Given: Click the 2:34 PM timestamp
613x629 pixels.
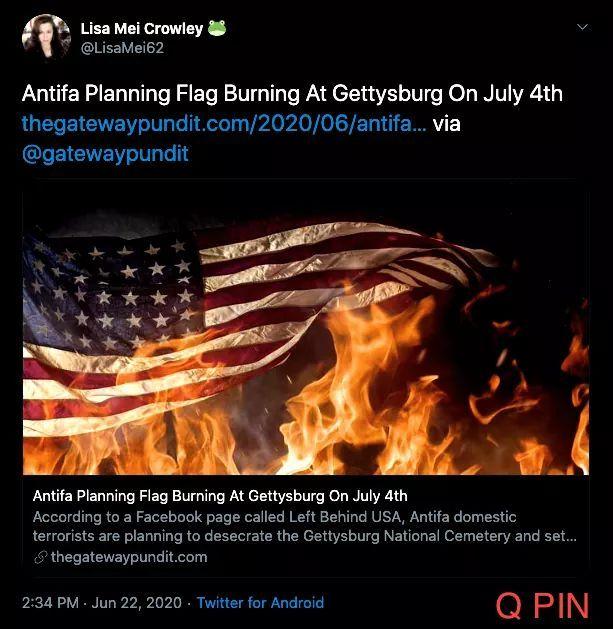Looking at the screenshot, I should tap(50, 603).
